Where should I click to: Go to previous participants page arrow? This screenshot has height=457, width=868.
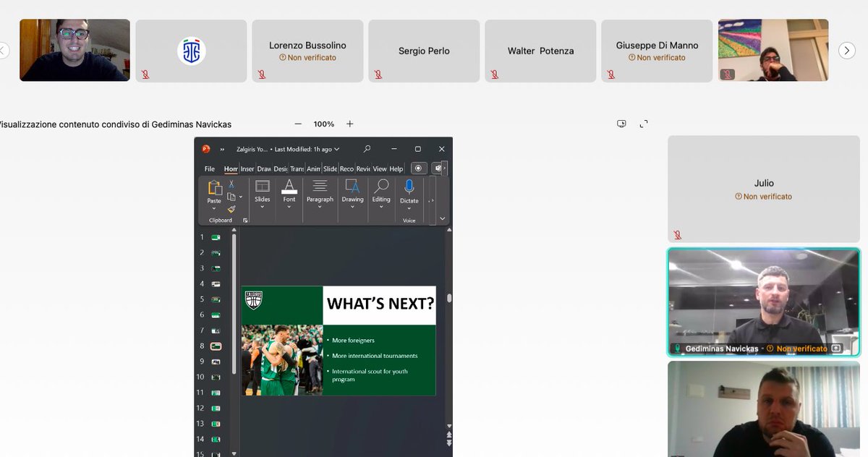2,51
